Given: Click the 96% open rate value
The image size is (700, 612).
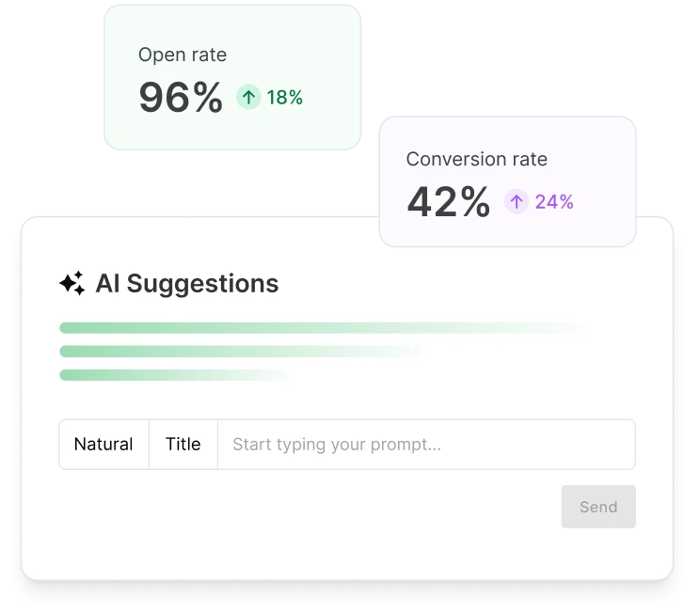Looking at the screenshot, I should coord(181,97).
